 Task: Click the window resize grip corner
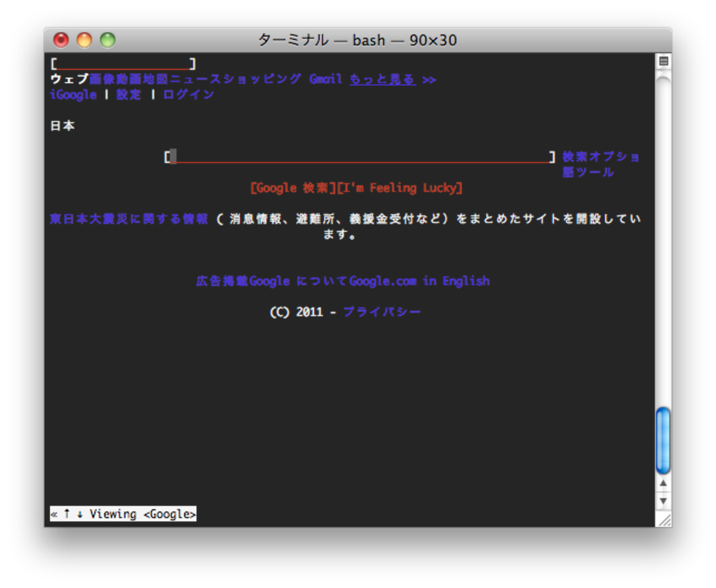point(664,520)
